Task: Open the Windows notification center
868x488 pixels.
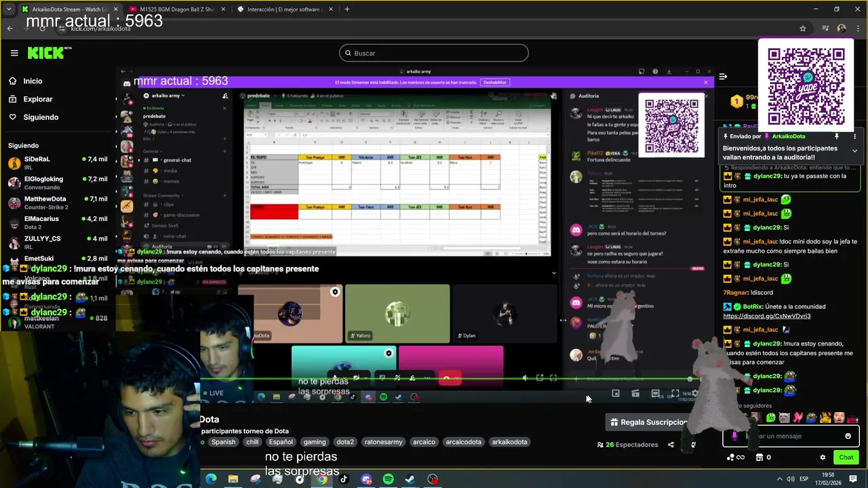Action: 853,479
